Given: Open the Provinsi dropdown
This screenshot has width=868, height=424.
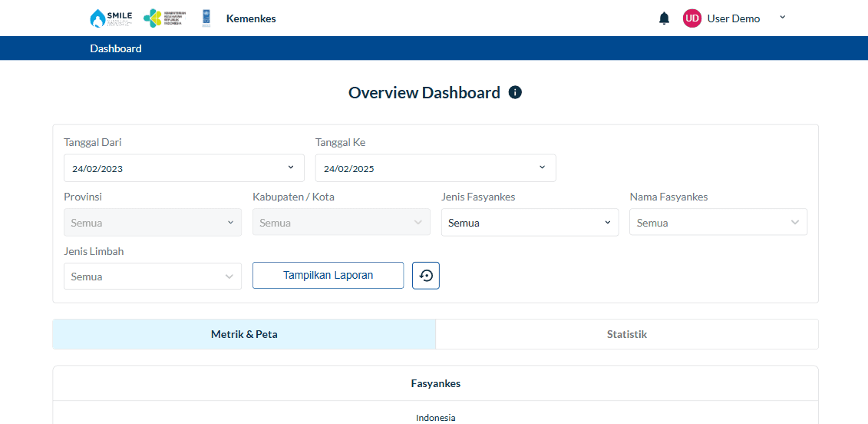Looking at the screenshot, I should coord(153,222).
